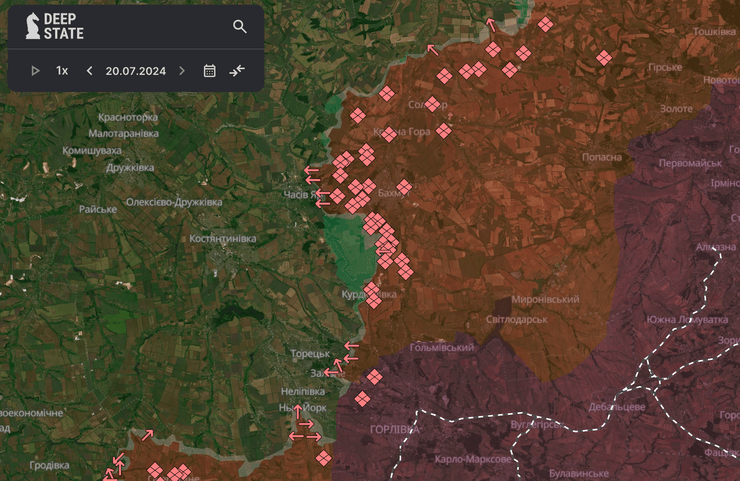Open the calendar date picker
The width and height of the screenshot is (740, 481).
tap(210, 71)
